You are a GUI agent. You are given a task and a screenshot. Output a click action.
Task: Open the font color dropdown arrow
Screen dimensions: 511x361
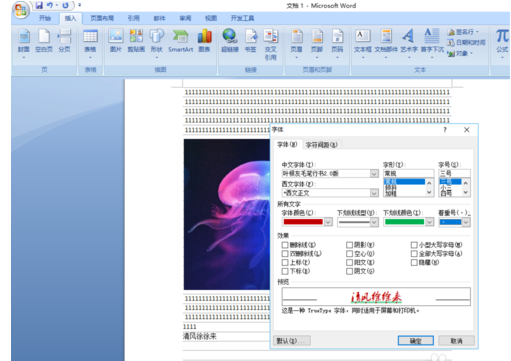(328, 222)
